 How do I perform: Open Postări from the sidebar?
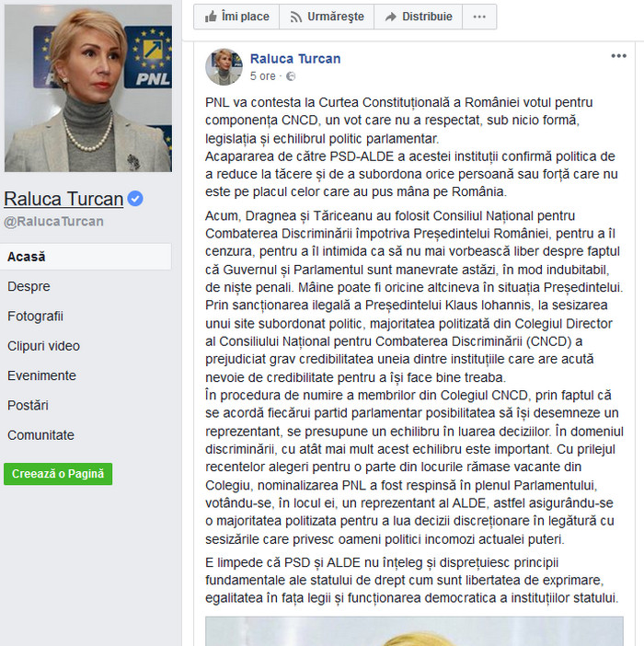(x=28, y=405)
